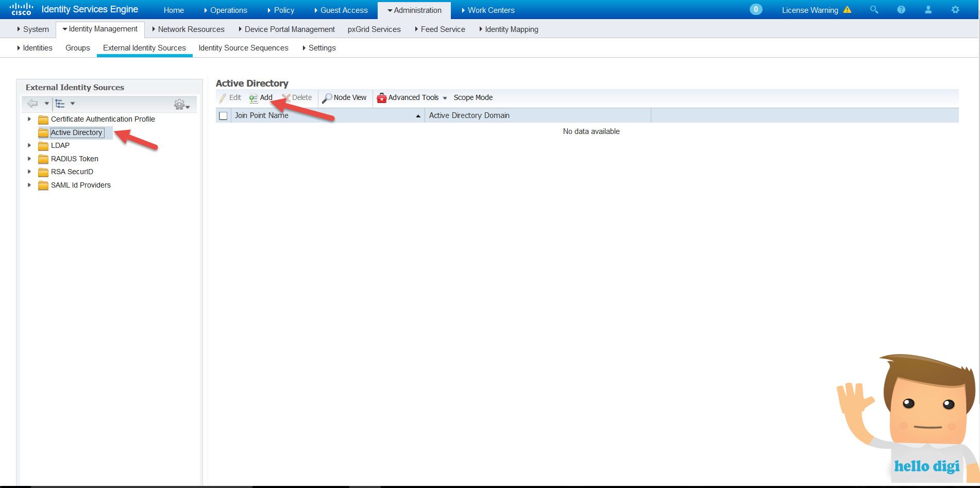Image resolution: width=980 pixels, height=488 pixels.
Task: Open the Identity Management submenu
Action: pos(100,29)
